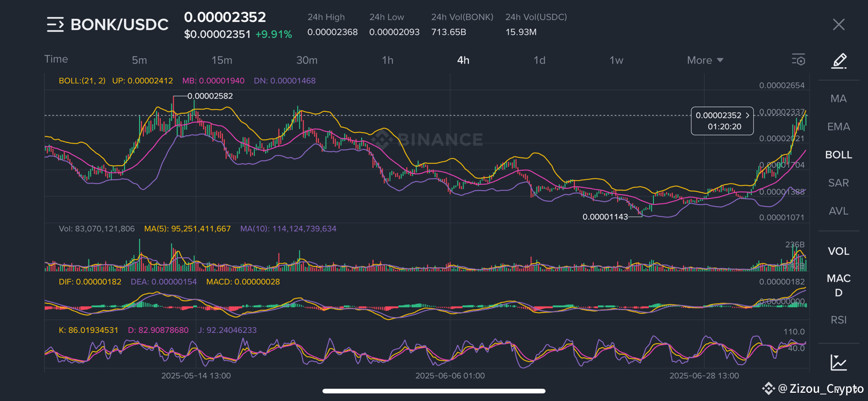The width and height of the screenshot is (868, 401).
Task: Click the 24h Vol(BONK) value 713.65B
Action: (449, 32)
